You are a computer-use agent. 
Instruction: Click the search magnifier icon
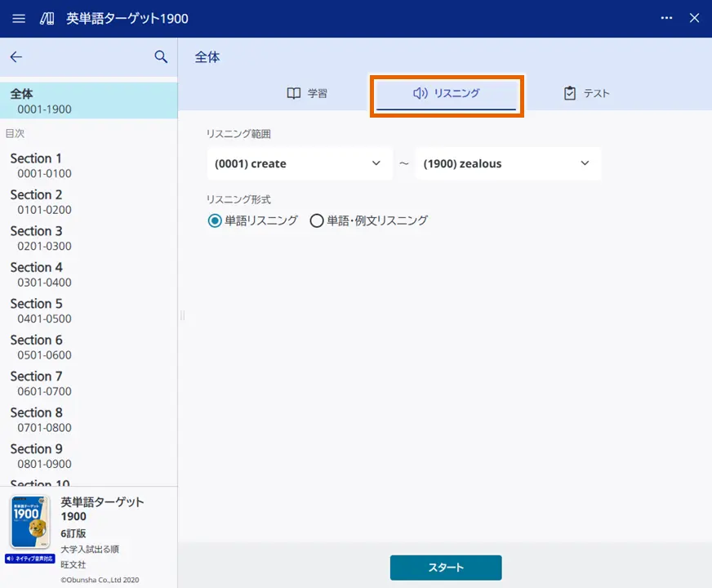(x=160, y=56)
